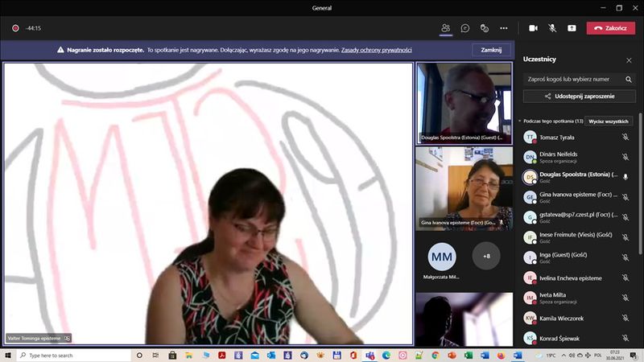Image resolution: width=644 pixels, height=362 pixels.
Task: Select participant Tomasz Tyrała
Action: tap(576, 137)
